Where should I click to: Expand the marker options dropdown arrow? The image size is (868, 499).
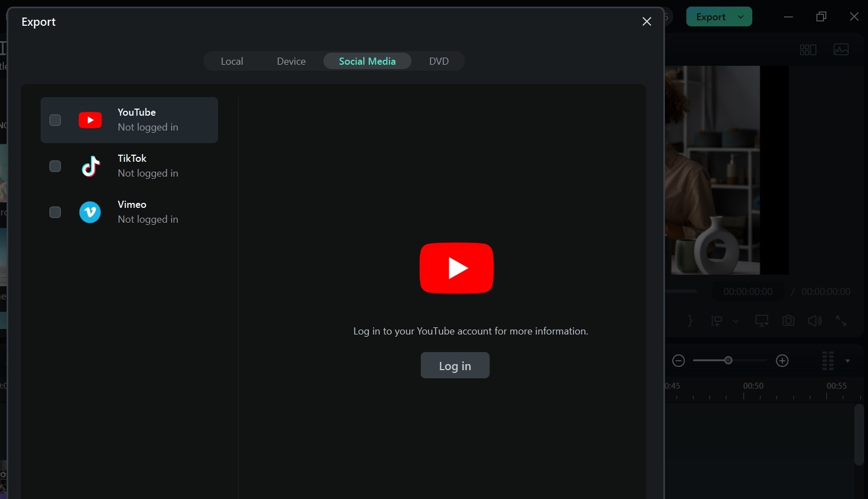(x=736, y=321)
